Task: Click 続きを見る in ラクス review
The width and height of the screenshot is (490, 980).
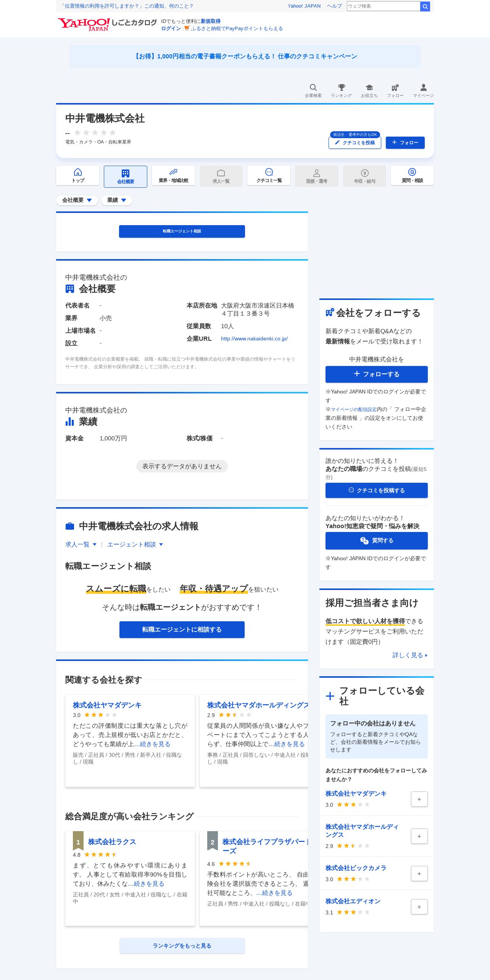Action: 149,884
